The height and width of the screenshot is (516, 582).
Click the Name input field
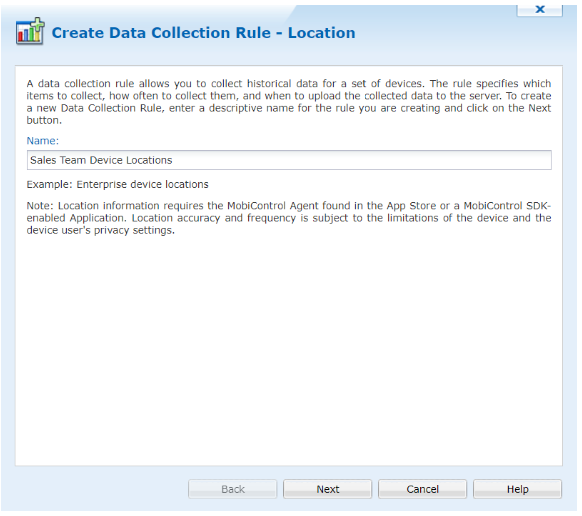pyautogui.click(x=289, y=160)
